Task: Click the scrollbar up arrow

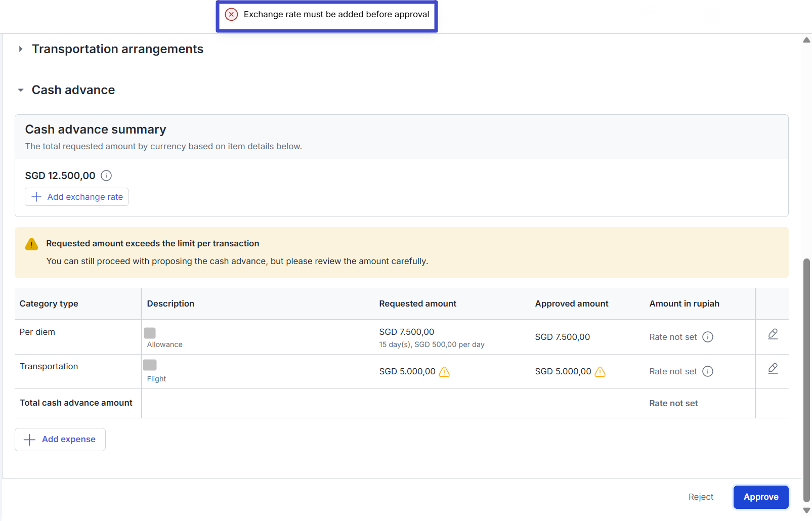Action: [x=806, y=40]
